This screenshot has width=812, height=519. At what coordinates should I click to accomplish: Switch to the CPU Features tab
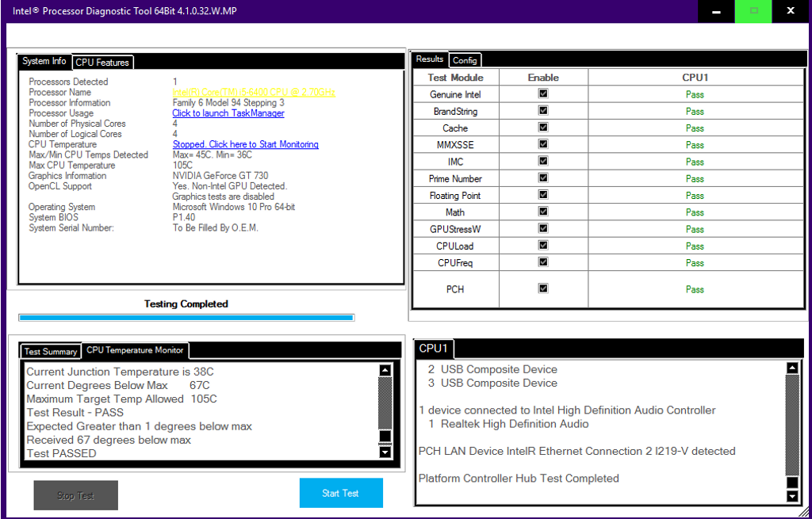[x=102, y=63]
